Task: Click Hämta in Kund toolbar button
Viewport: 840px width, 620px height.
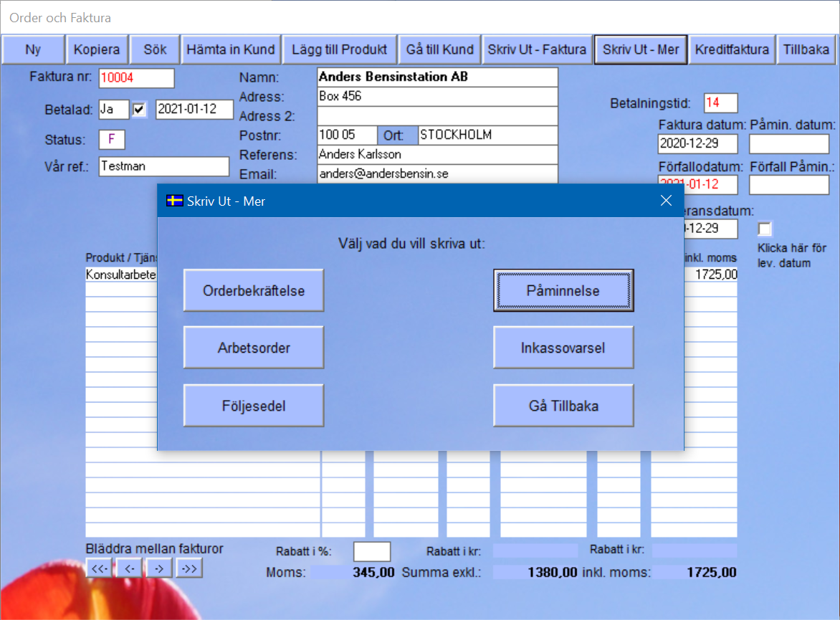Action: tap(230, 49)
